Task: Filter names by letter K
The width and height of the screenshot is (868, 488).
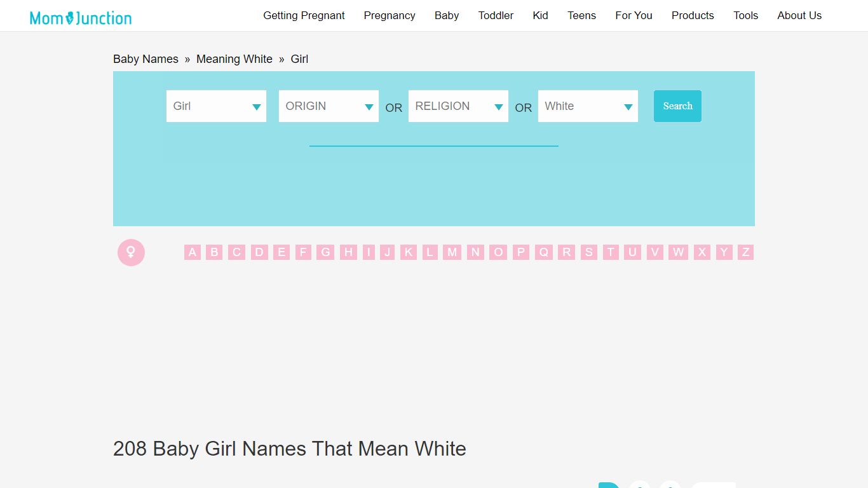Action: point(409,252)
